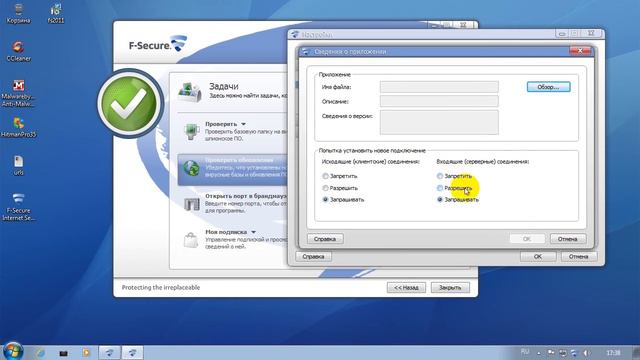Click the F-Secure logo in main window
The height and width of the screenshot is (360, 640).
point(158,44)
